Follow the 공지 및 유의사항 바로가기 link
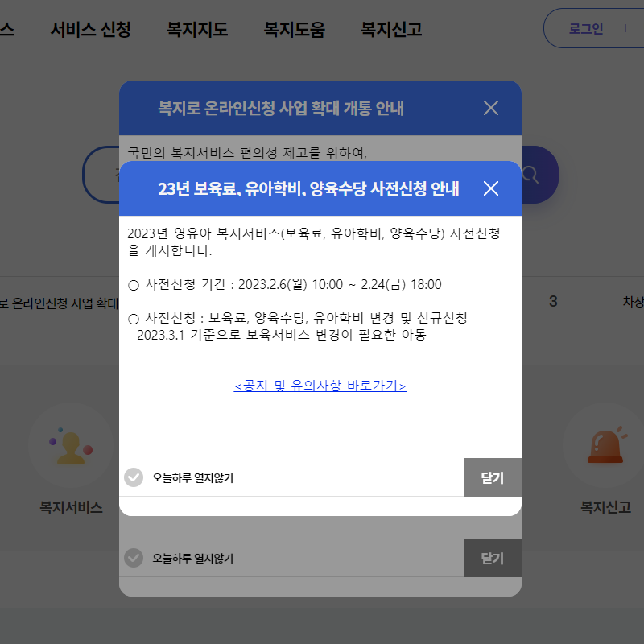 click(x=320, y=386)
